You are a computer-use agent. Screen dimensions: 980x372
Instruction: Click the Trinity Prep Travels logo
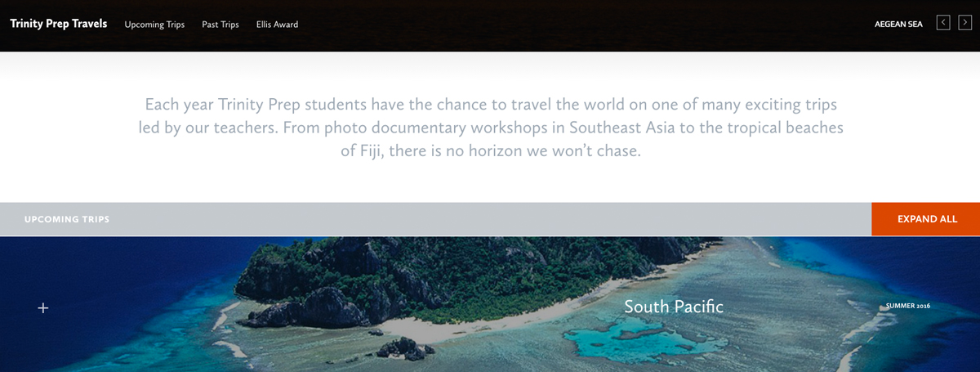tap(59, 24)
